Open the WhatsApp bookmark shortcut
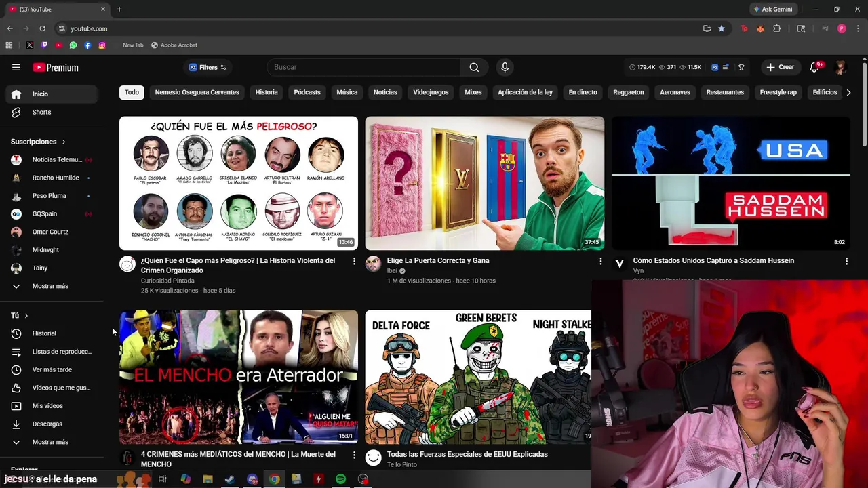This screenshot has height=488, width=868. point(73,45)
